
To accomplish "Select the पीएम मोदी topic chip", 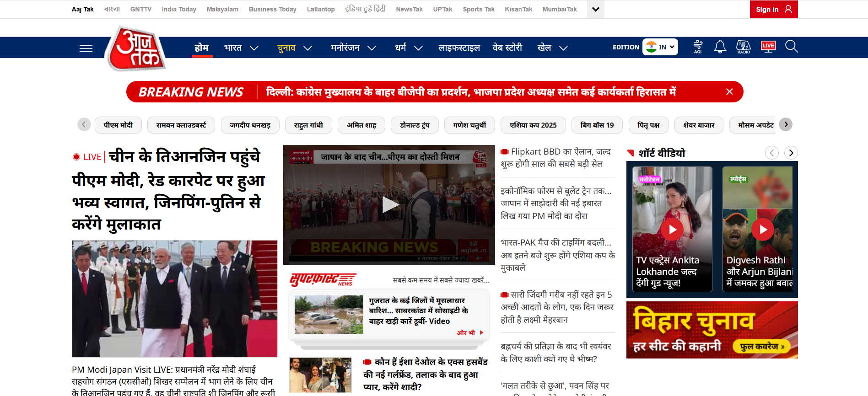I will point(118,125).
